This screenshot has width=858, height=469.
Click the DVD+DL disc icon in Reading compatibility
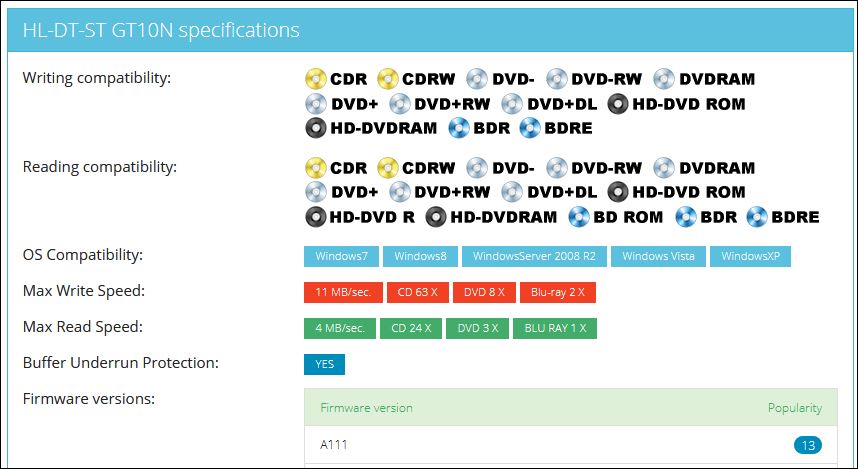pyautogui.click(x=512, y=192)
